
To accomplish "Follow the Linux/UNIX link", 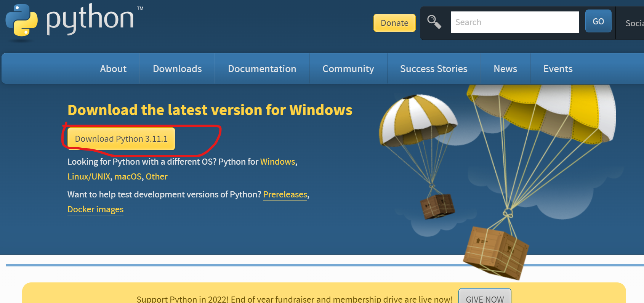I will click(89, 176).
